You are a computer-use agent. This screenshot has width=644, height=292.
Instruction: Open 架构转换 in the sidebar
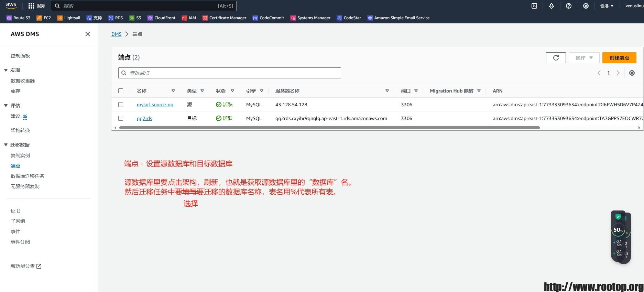coord(20,130)
